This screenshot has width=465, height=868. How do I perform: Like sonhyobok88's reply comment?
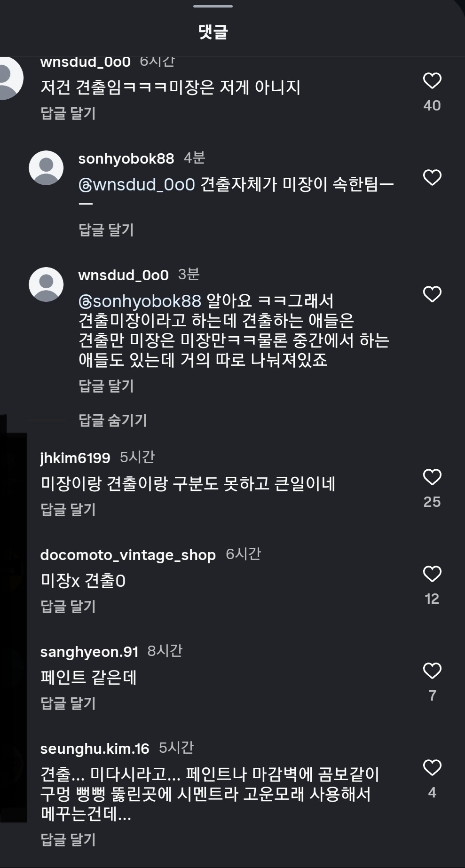[432, 178]
